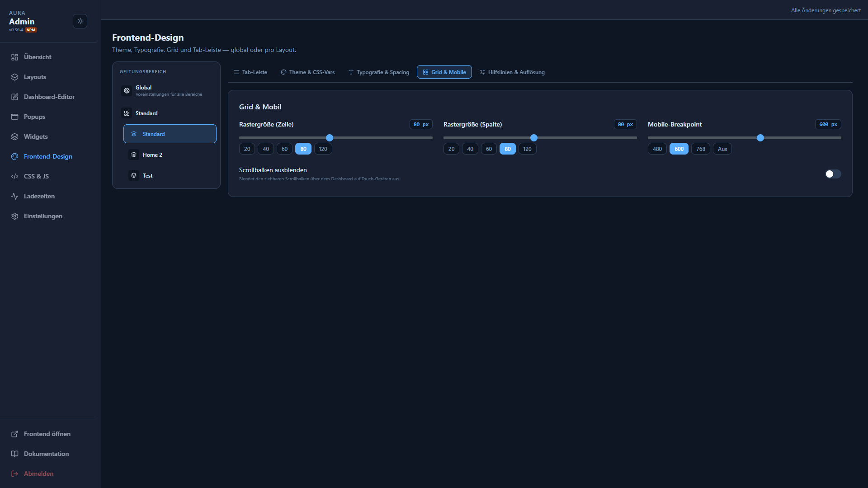Select Test layout scope

(x=170, y=175)
